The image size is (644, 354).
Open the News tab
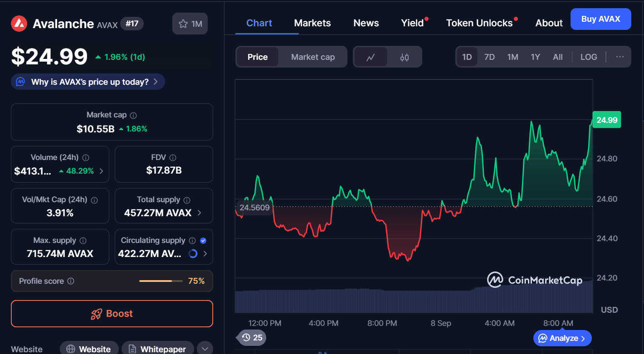tap(366, 23)
